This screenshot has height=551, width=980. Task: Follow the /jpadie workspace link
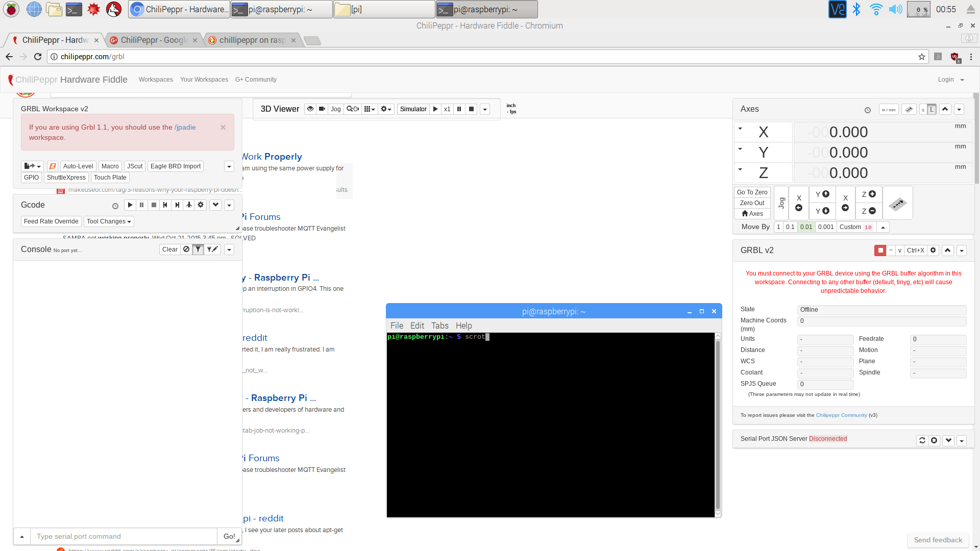[185, 128]
